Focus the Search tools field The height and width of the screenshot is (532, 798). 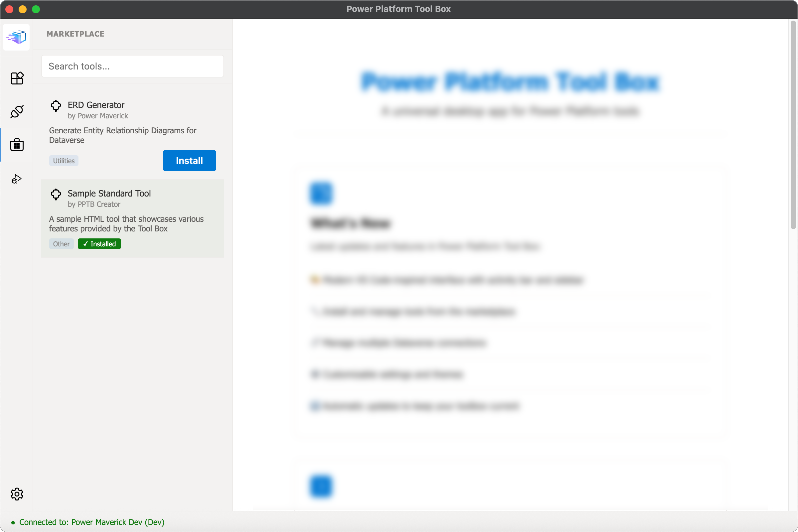[132, 66]
